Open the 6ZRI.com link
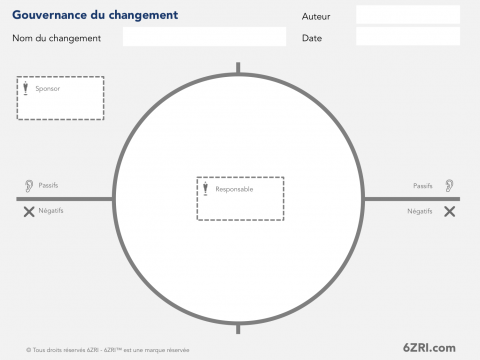Viewport: 480px width, 360px height. [429, 348]
